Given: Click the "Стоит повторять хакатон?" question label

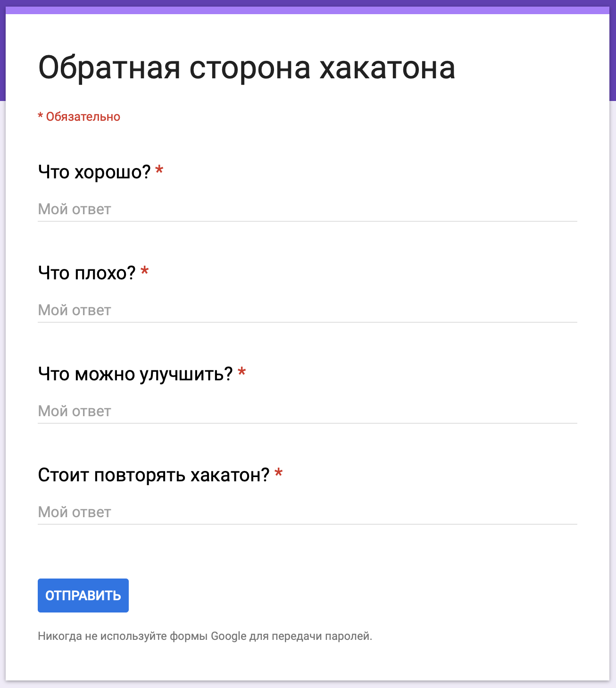Looking at the screenshot, I should (154, 475).
